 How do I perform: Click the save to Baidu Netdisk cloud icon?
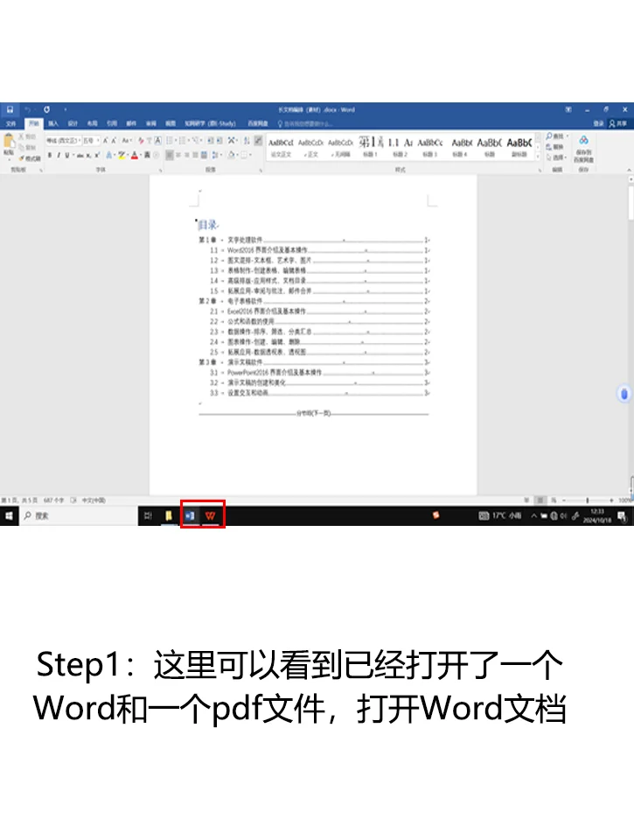(583, 140)
